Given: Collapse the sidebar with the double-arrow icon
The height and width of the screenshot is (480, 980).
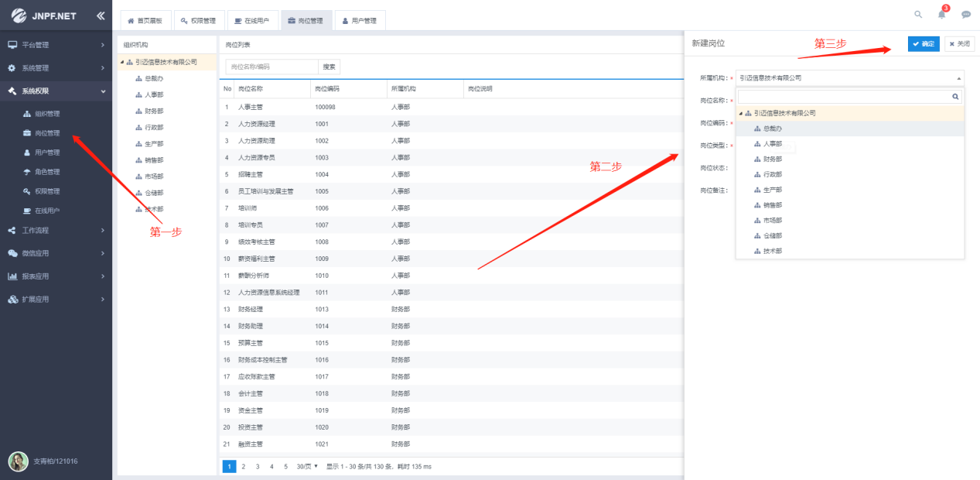Looking at the screenshot, I should pos(101,16).
